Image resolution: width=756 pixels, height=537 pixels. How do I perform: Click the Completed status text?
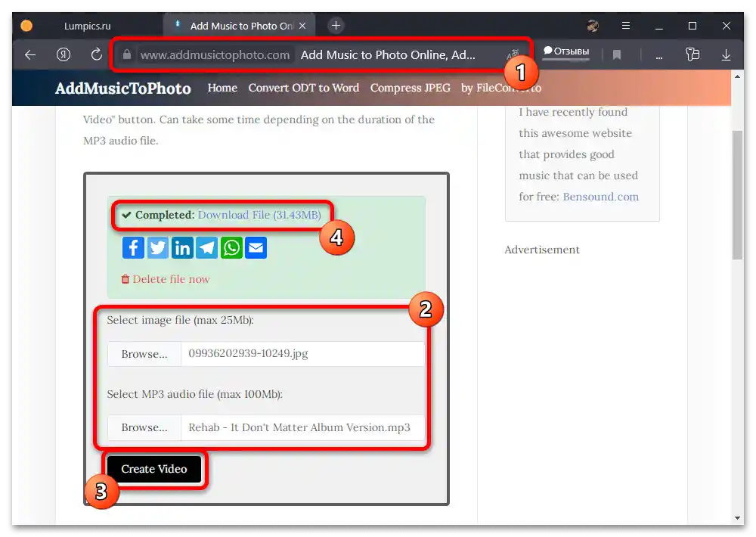[165, 215]
